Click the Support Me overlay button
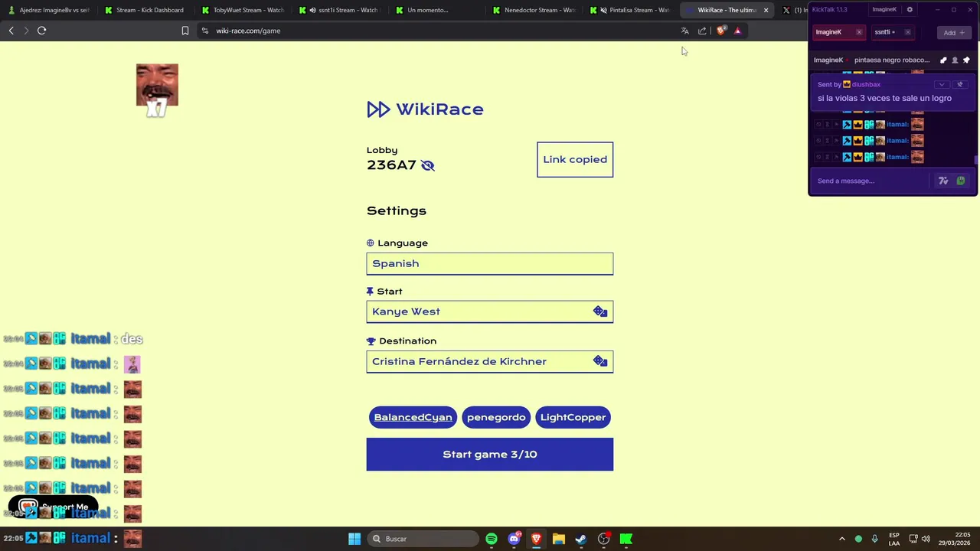The height and width of the screenshot is (551, 980). [54, 507]
